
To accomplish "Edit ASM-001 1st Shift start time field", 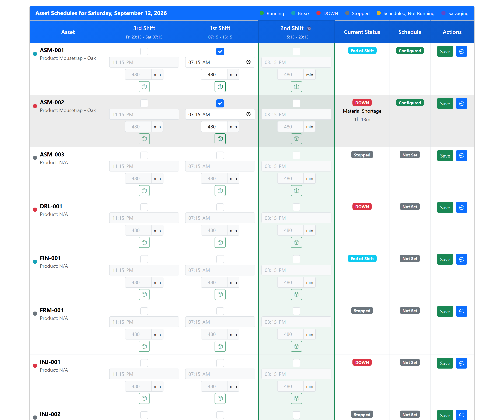I will coord(220,62).
